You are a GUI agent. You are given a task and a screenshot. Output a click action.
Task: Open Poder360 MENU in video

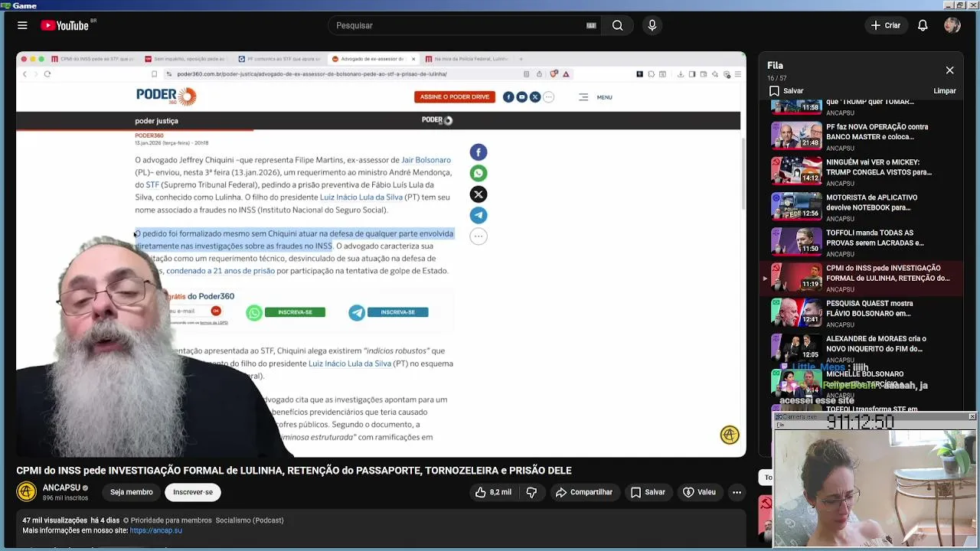596,97
